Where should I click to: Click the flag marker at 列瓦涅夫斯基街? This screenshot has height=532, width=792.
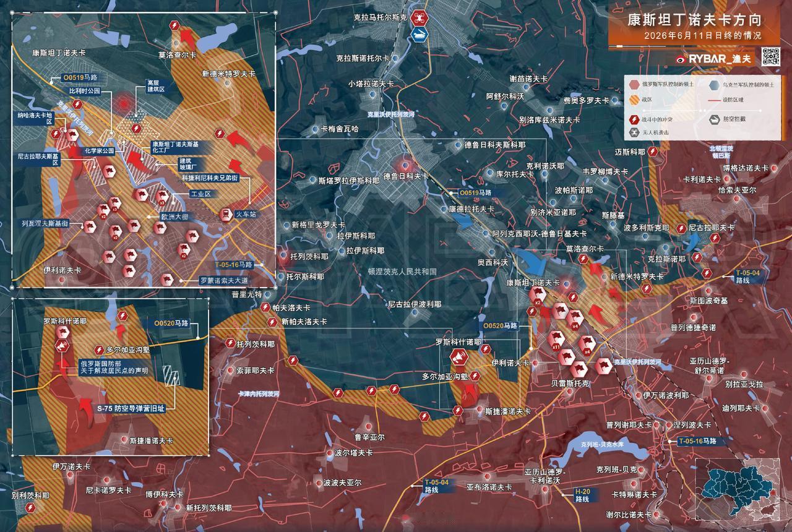tap(89, 227)
